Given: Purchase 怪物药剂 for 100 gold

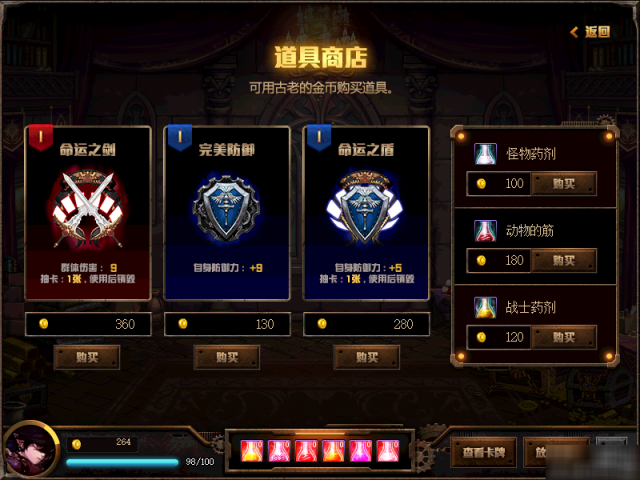Looking at the screenshot, I should (x=564, y=183).
